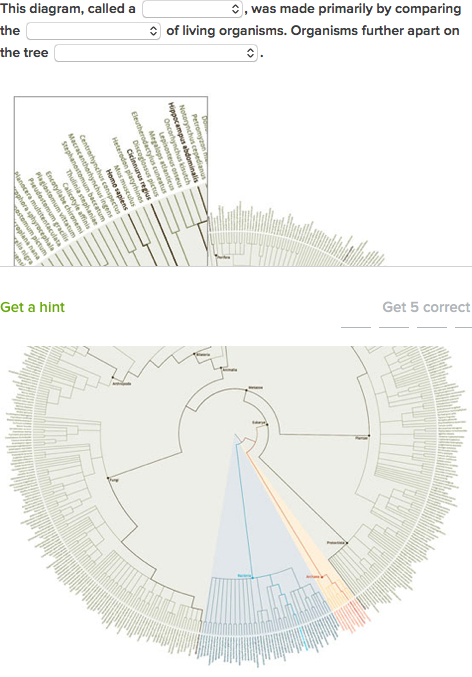Image resolution: width=472 pixels, height=677 pixels.
Task: Click the Metazoa node label
Action: point(254,388)
